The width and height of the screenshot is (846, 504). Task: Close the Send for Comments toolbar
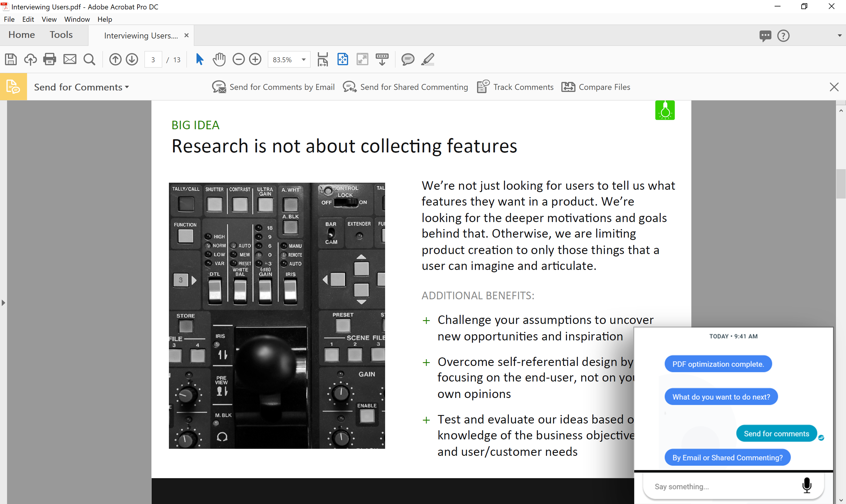click(834, 87)
